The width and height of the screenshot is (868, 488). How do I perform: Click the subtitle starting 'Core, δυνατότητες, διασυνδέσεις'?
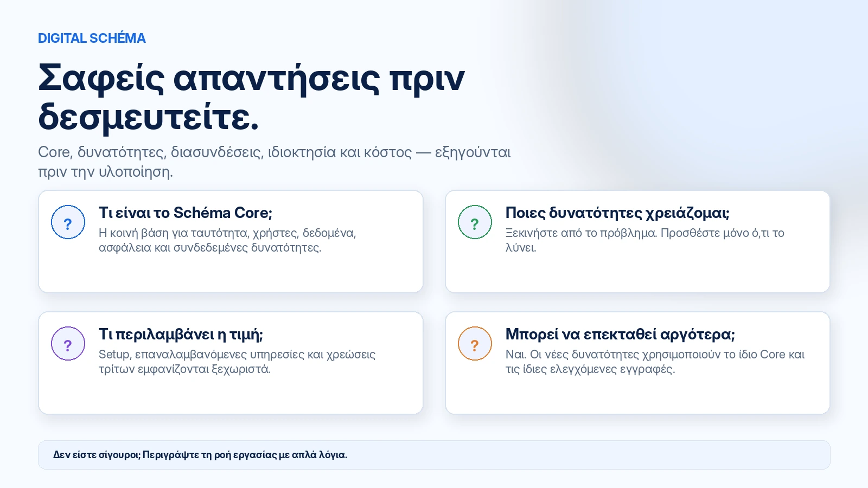[275, 162]
